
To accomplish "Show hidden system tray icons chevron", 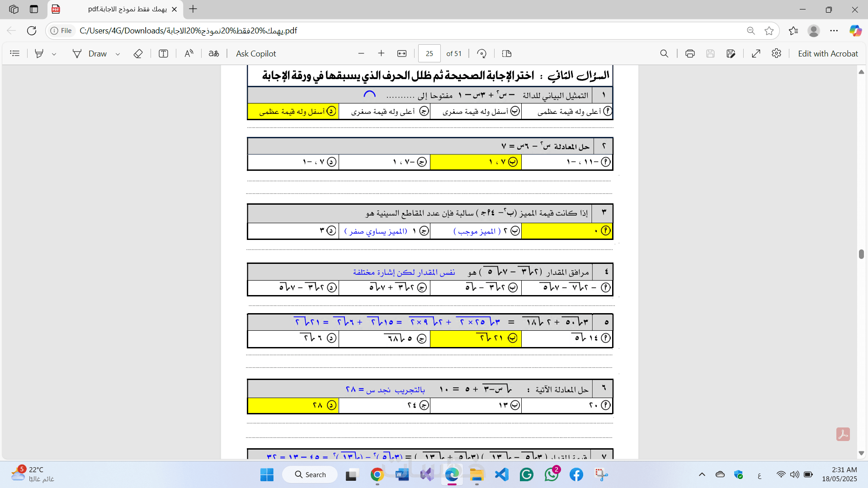I will click(x=702, y=474).
